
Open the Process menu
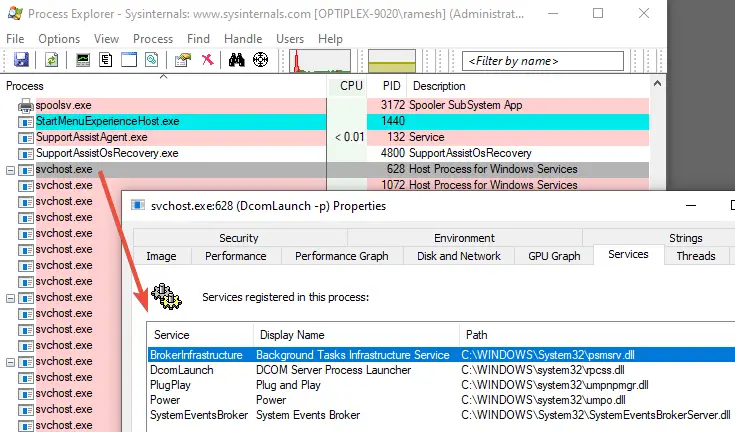coord(153,39)
